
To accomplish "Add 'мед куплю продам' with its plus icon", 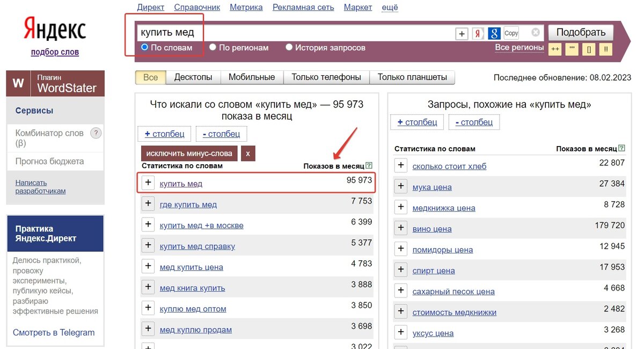I will click(148, 329).
